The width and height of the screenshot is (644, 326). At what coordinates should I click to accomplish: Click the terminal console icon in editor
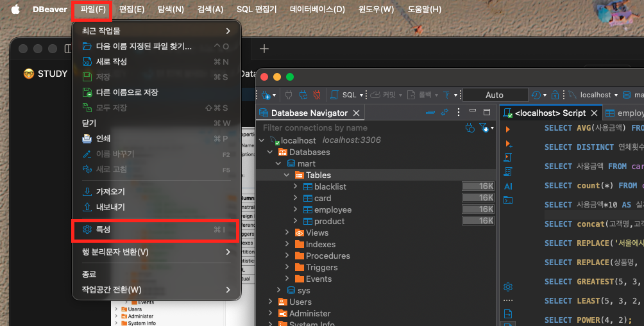pyautogui.click(x=508, y=200)
